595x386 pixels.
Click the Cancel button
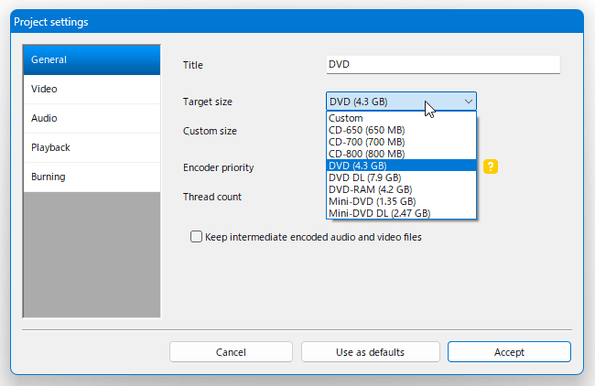231,352
